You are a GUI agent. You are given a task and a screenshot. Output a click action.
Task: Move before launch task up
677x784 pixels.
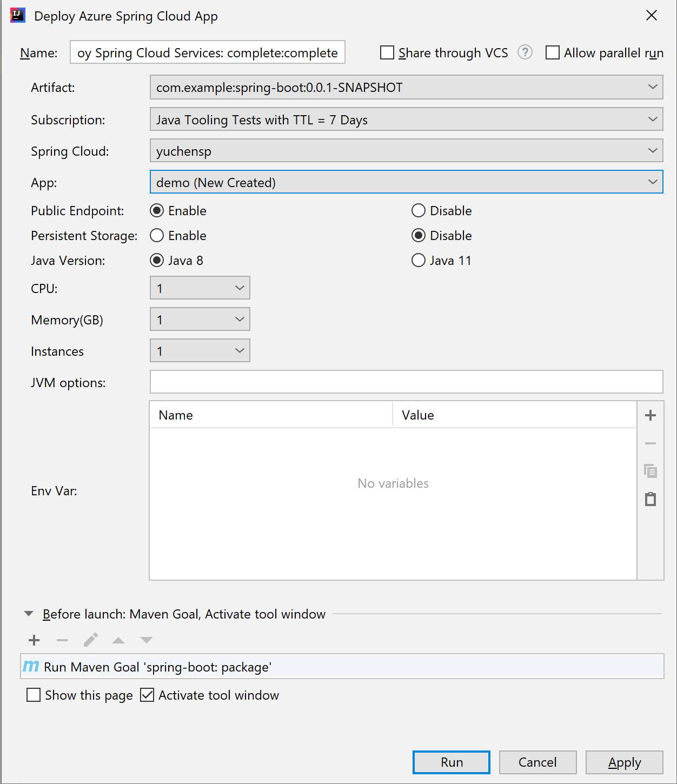click(x=118, y=640)
